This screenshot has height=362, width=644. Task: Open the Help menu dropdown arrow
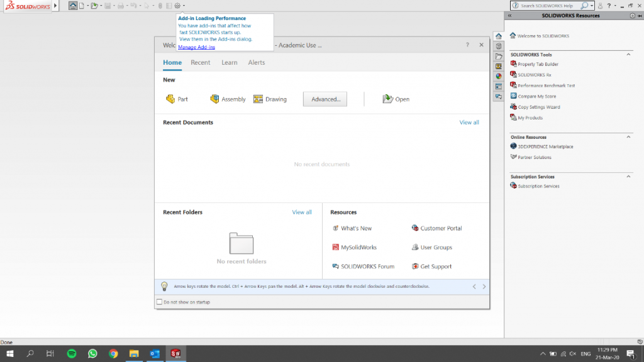(x=615, y=6)
